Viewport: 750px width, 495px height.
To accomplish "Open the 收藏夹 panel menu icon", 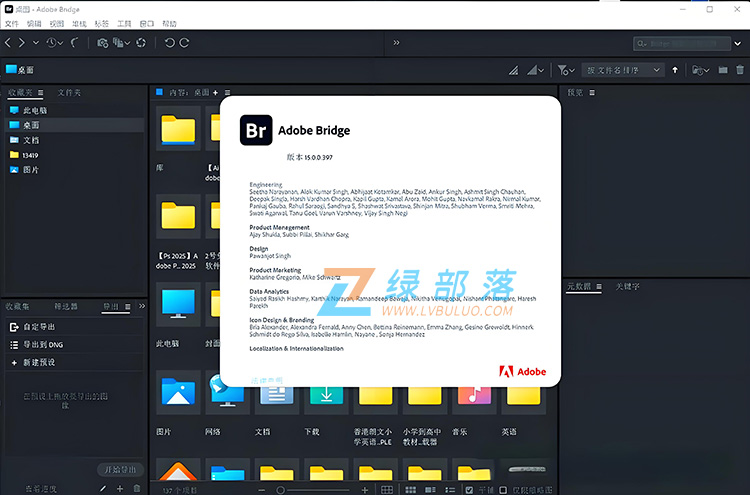I will click(41, 92).
